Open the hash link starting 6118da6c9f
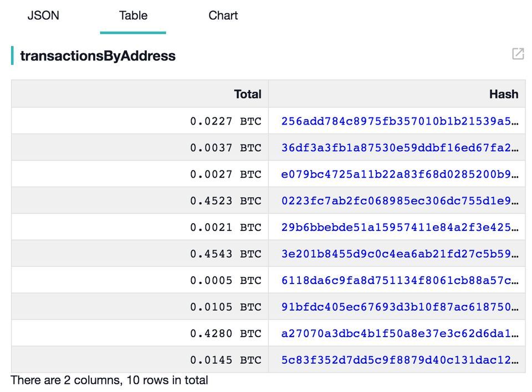The image size is (532, 392). tap(399, 281)
